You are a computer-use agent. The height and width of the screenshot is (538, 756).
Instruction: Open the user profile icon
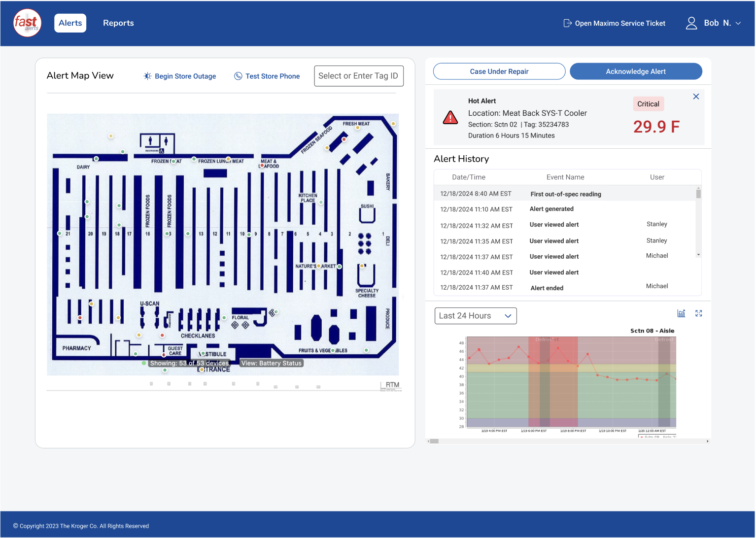coord(691,23)
